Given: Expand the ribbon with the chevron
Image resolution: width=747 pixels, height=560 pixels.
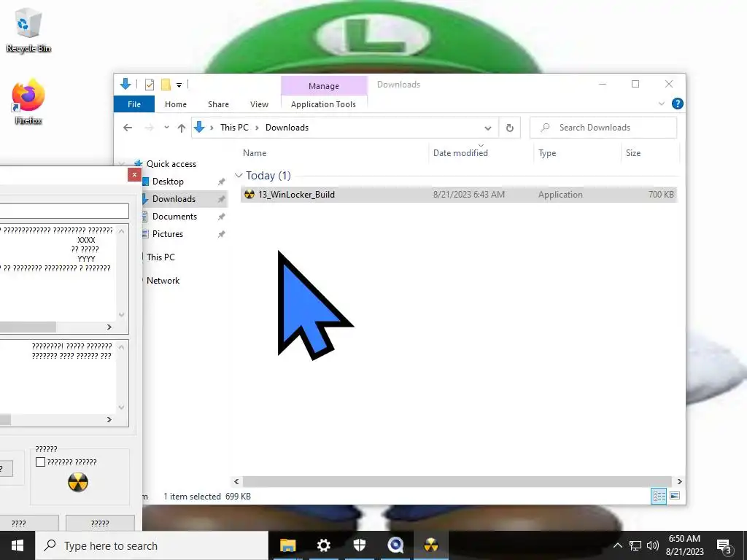Looking at the screenshot, I should pos(661,104).
